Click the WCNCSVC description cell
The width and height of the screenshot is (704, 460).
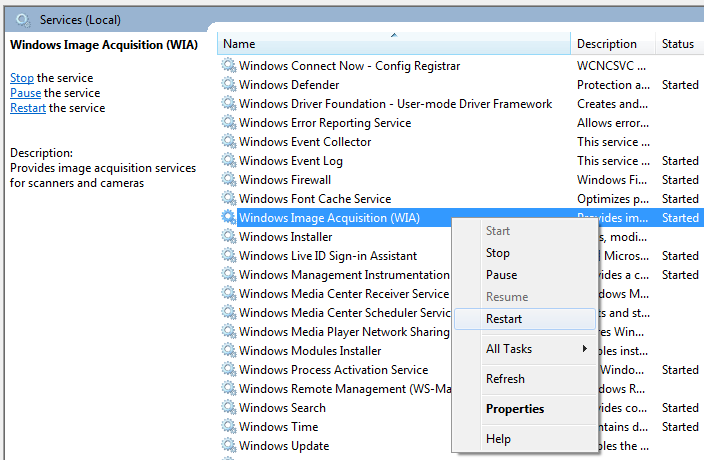(612, 66)
